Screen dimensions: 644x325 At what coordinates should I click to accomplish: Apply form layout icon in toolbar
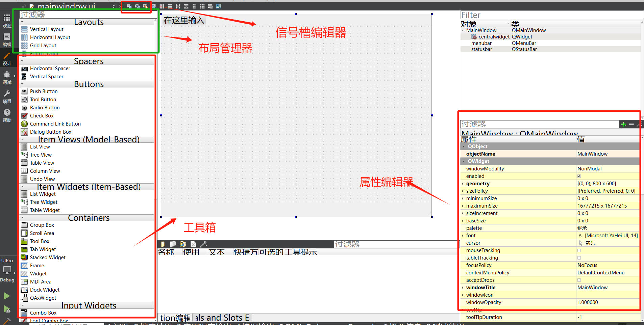tap(194, 6)
